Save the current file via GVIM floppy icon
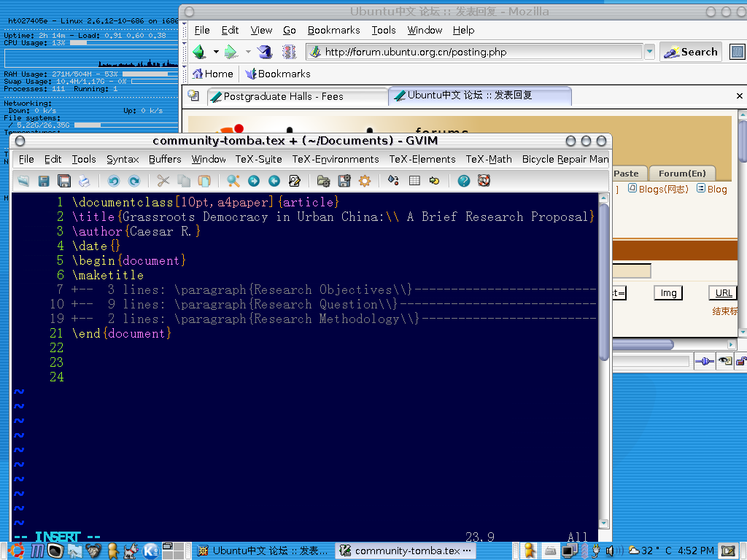The height and width of the screenshot is (560, 747). click(x=44, y=181)
